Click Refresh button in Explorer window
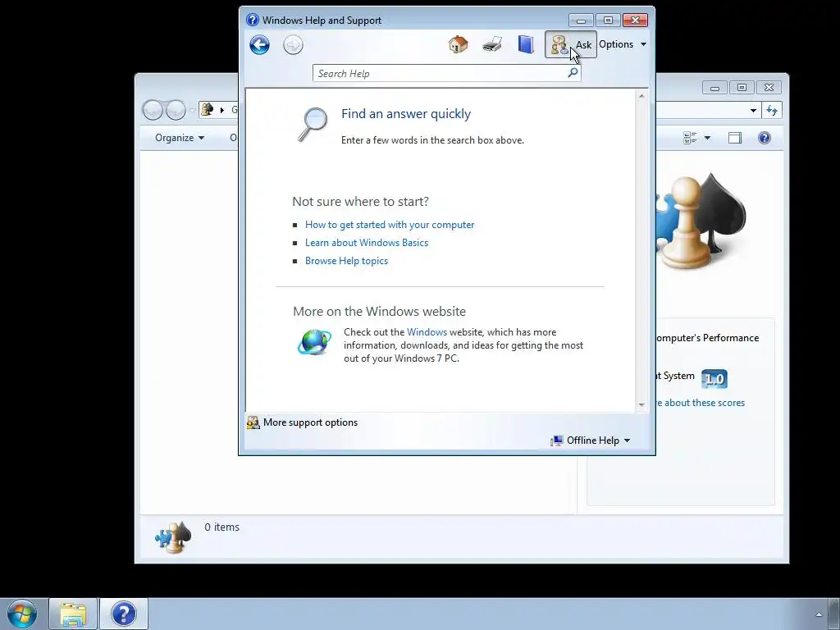Screen dimensions: 840x630 [772, 111]
